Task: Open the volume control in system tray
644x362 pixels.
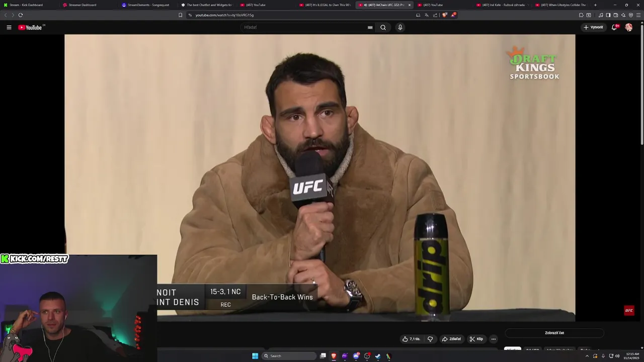Action: [617, 356]
